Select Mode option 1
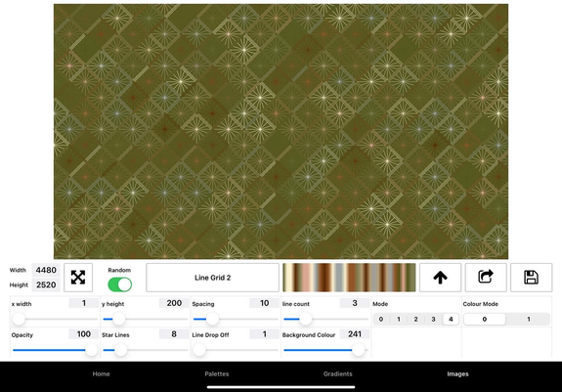This screenshot has height=392, width=562. pos(399,319)
